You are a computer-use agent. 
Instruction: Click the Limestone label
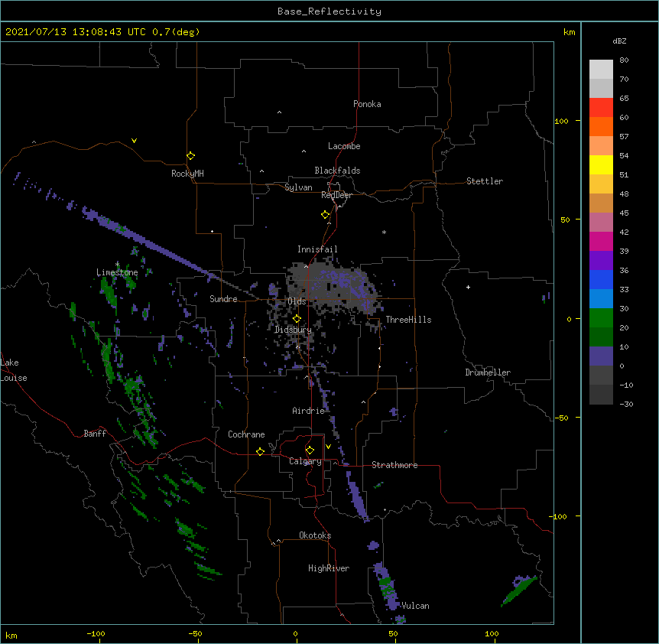pyautogui.click(x=117, y=272)
